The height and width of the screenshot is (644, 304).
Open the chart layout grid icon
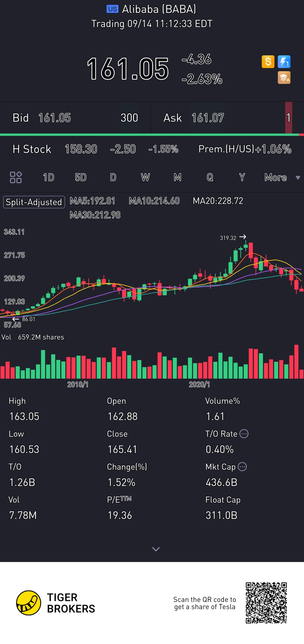16,177
